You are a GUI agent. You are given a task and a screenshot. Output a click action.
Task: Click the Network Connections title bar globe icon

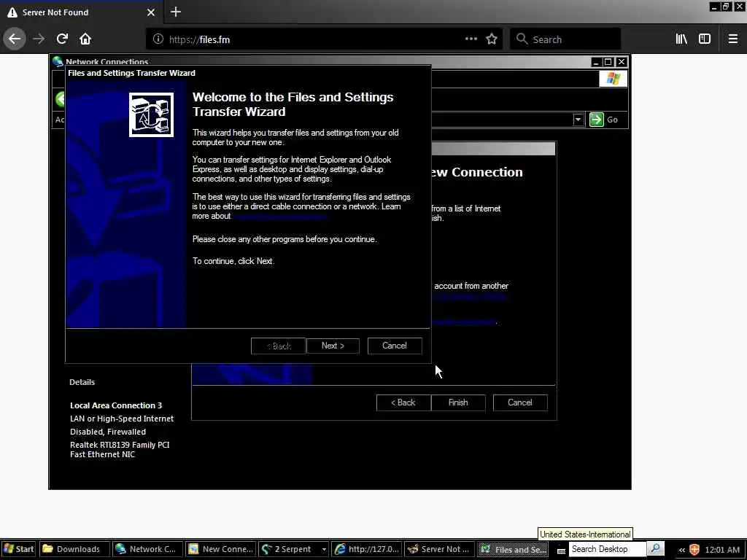click(x=58, y=61)
